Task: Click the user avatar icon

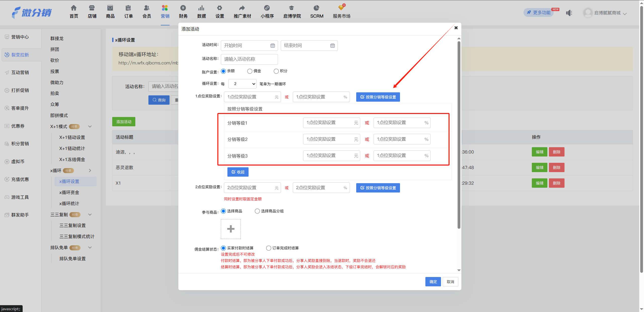Action: (x=588, y=13)
